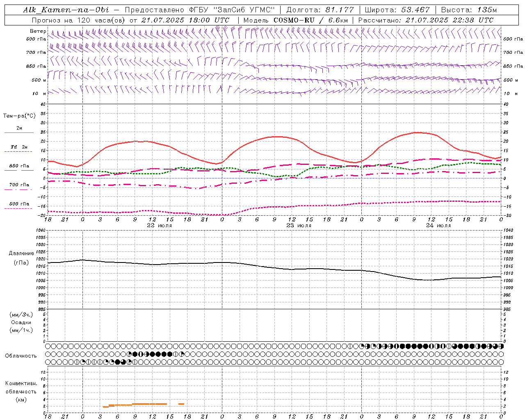Click the 'Конвективн.' panel label

coord(21,383)
